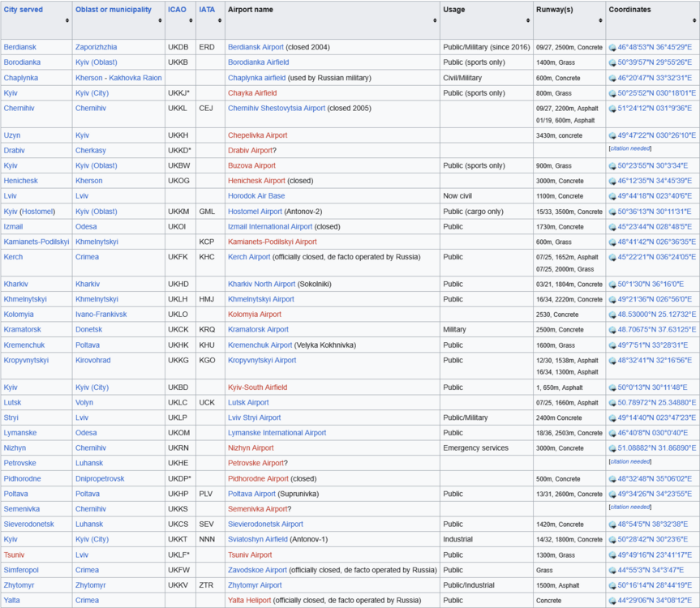
Task: Click the globe icon beside Berdiansk coordinates
Action: 612,48
